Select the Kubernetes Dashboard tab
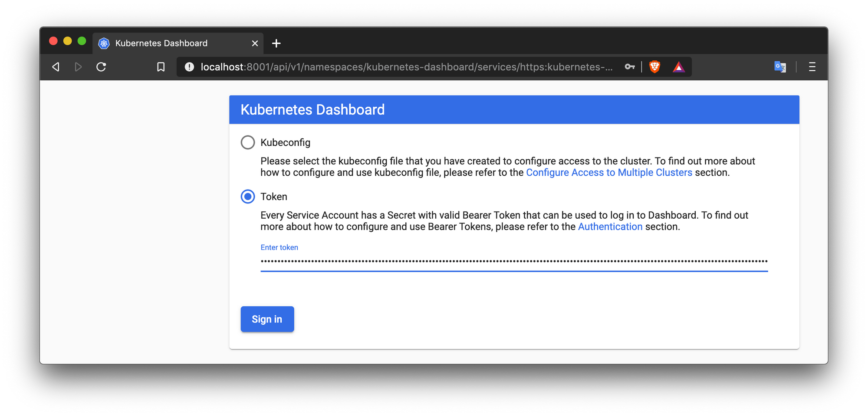The height and width of the screenshot is (417, 868). (178, 43)
